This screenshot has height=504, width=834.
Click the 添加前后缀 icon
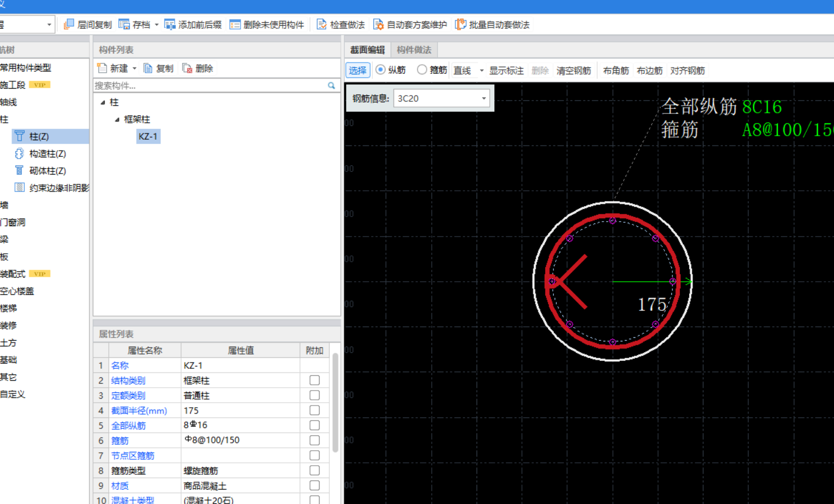tap(170, 24)
